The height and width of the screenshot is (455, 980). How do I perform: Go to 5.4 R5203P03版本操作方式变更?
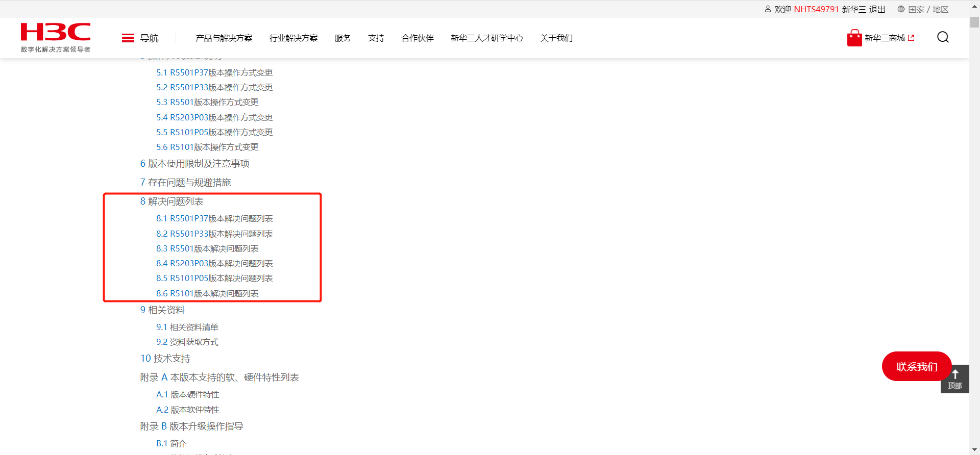point(214,117)
